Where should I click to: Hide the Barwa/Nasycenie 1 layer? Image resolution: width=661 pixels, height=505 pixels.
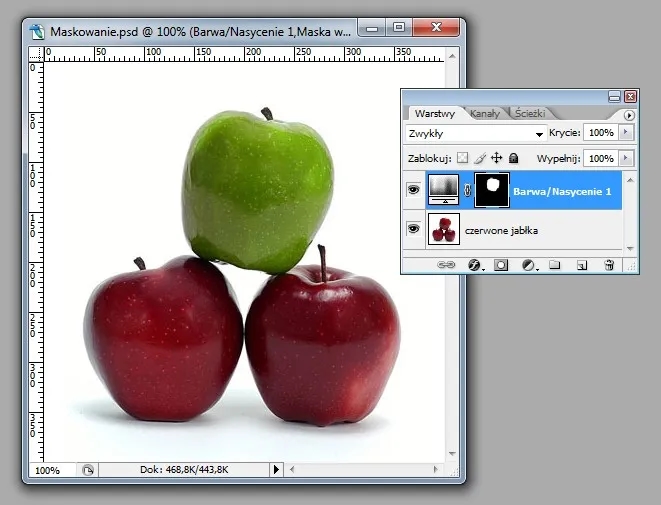(x=414, y=190)
